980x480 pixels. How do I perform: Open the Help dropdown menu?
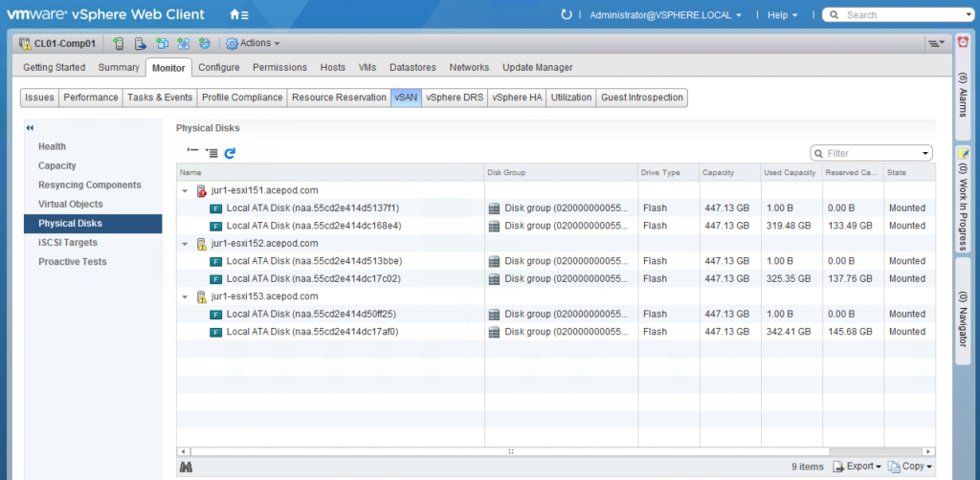coord(782,15)
